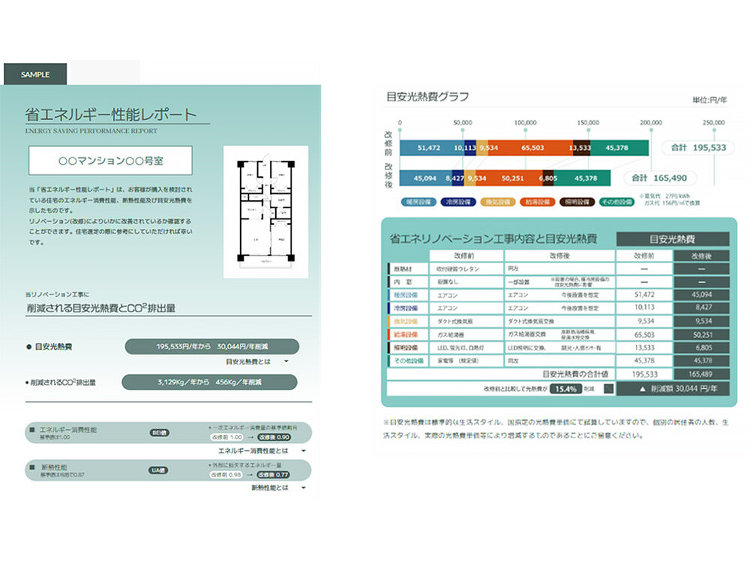750x562 pixels.
Task: Click the その他設備 row label in table
Action: click(x=408, y=361)
